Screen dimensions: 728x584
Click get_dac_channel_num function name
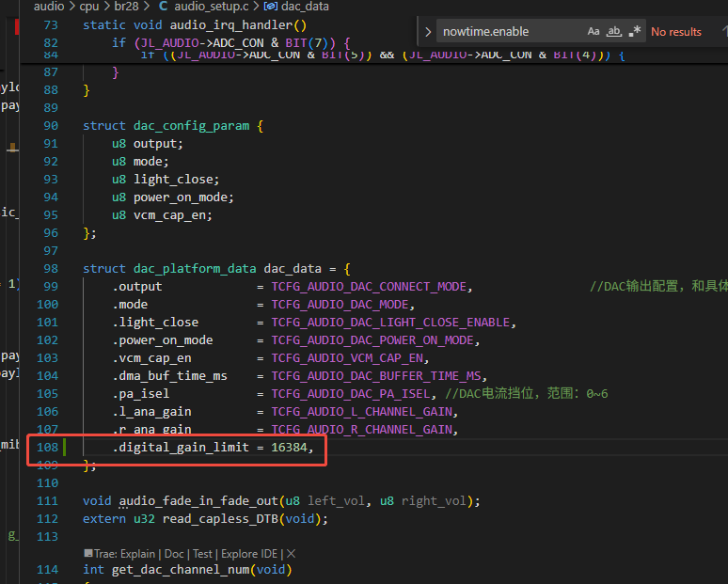click(181, 570)
